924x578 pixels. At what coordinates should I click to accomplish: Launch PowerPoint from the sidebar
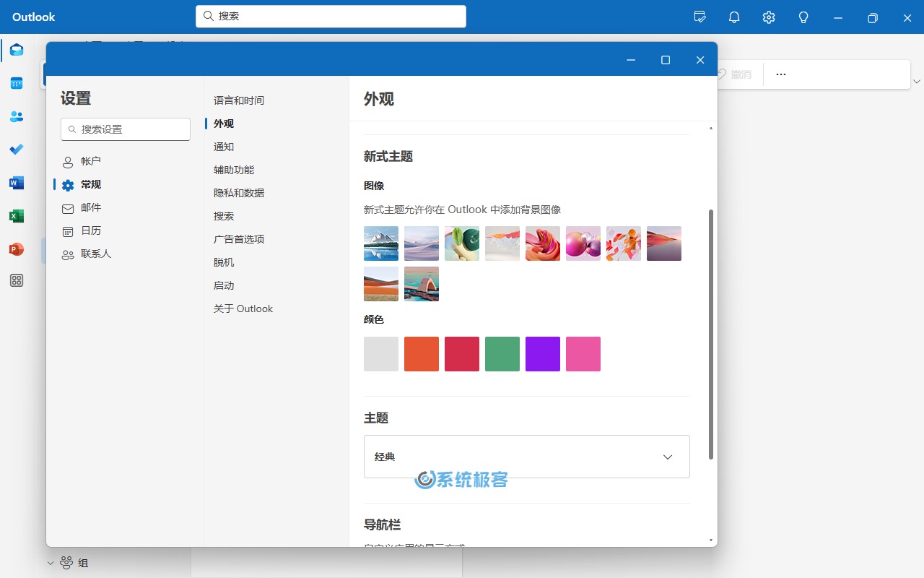[17, 249]
